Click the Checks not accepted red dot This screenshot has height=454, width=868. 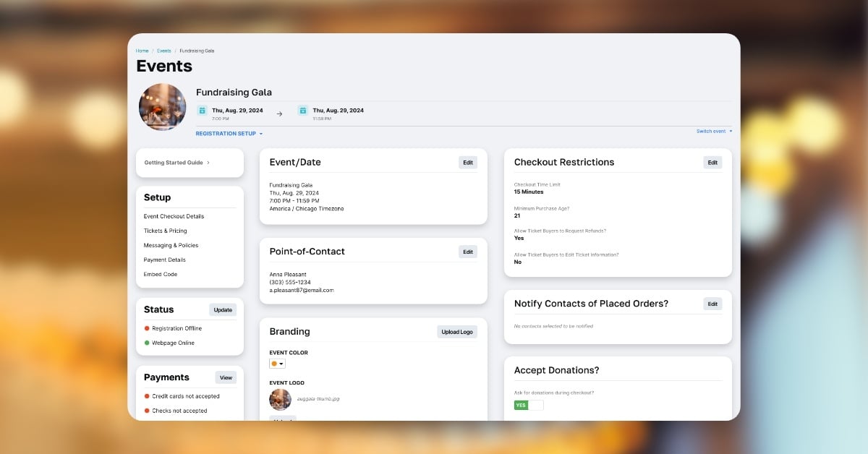[147, 411]
